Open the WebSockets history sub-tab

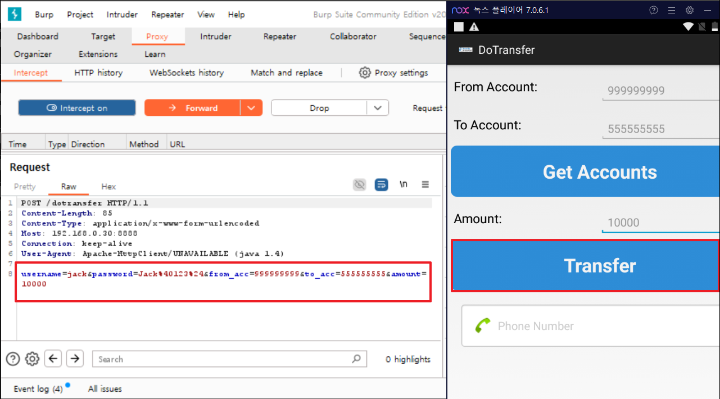(x=186, y=73)
